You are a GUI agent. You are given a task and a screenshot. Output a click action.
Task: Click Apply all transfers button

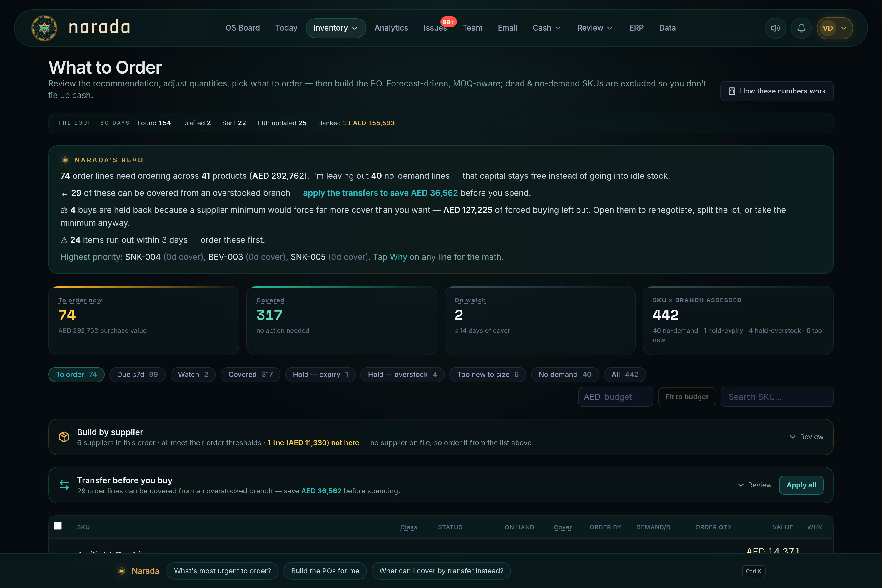pyautogui.click(x=801, y=485)
